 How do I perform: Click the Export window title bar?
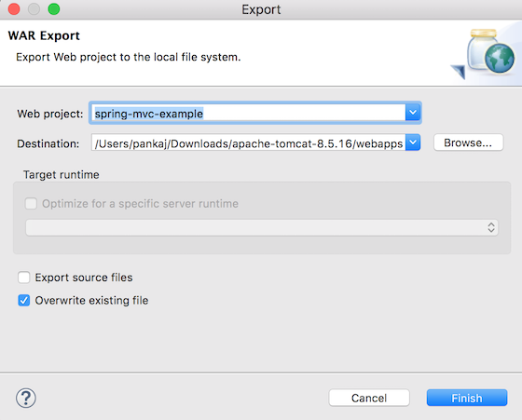[x=261, y=9]
